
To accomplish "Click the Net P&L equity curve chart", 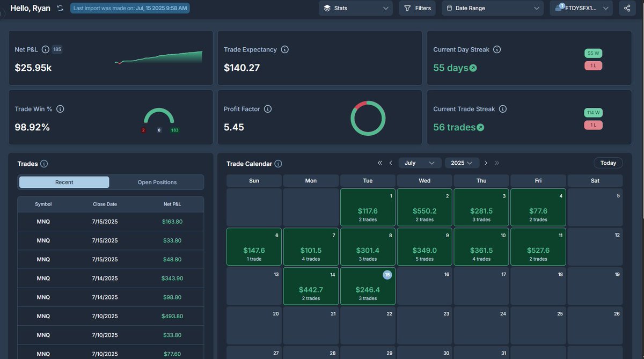I will 159,57.
